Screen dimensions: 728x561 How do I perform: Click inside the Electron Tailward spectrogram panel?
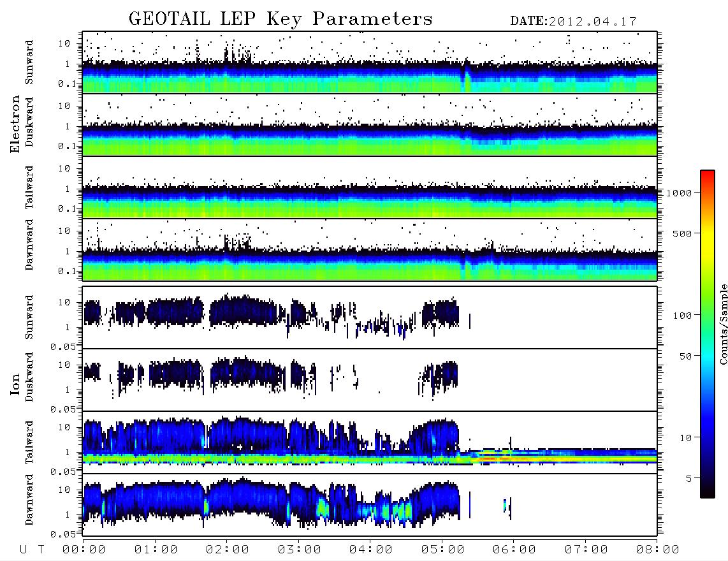[x=370, y=187]
